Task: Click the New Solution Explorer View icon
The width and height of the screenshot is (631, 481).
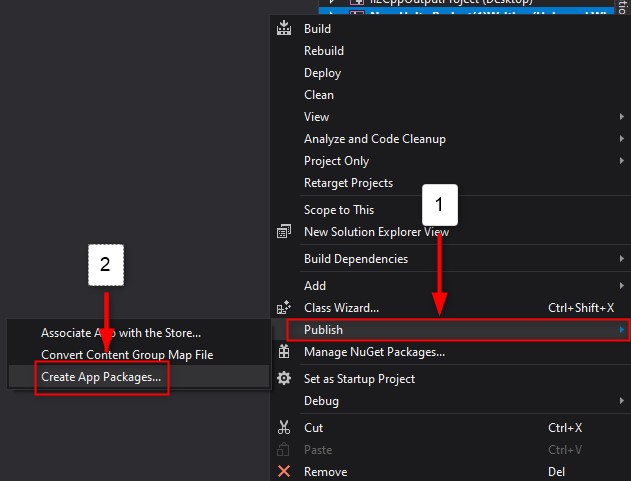Action: [x=284, y=231]
